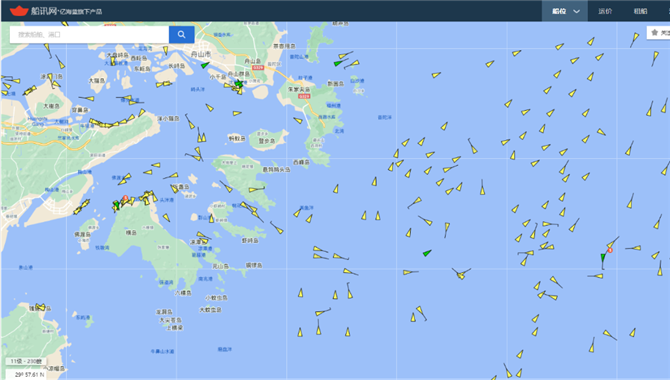Image resolution: width=670 pixels, height=380 pixels.
Task: Open the 租船 menu item
Action: (640, 11)
